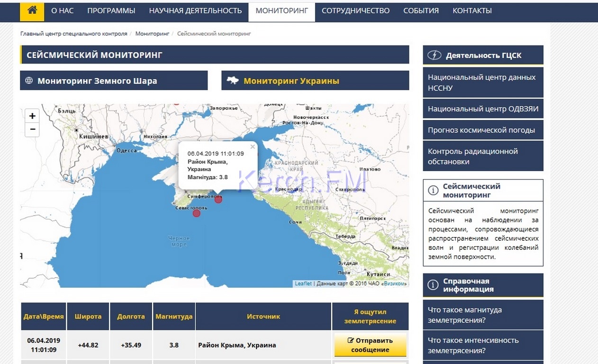Zoom out on the map
The width and height of the screenshot is (598, 364).
click(32, 129)
